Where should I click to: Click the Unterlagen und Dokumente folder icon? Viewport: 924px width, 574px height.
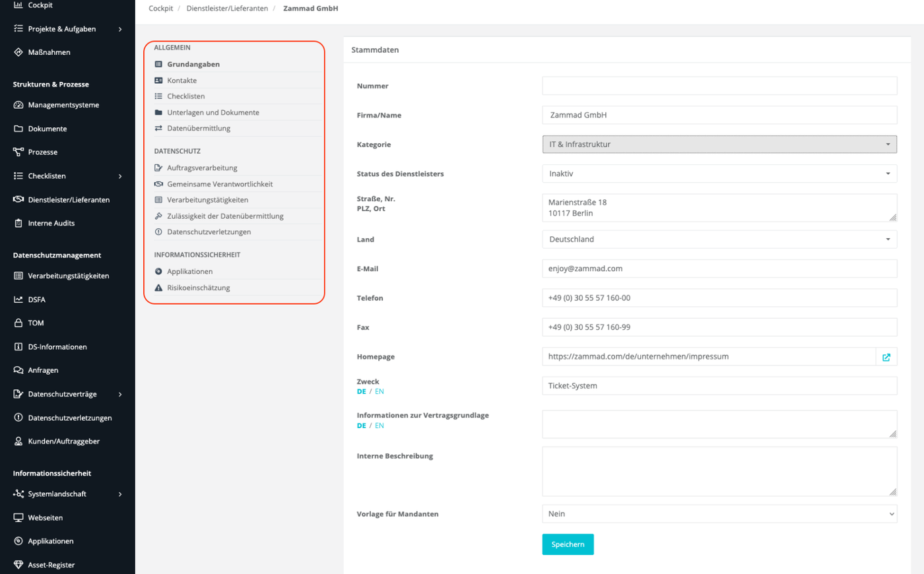[158, 113]
